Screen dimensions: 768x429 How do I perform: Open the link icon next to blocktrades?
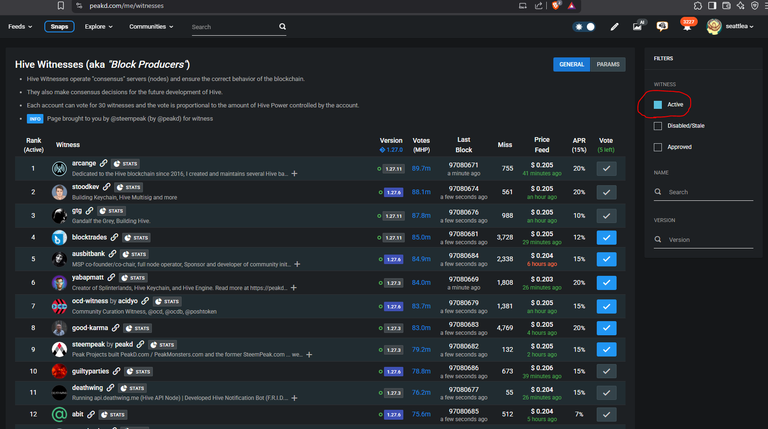click(x=114, y=237)
